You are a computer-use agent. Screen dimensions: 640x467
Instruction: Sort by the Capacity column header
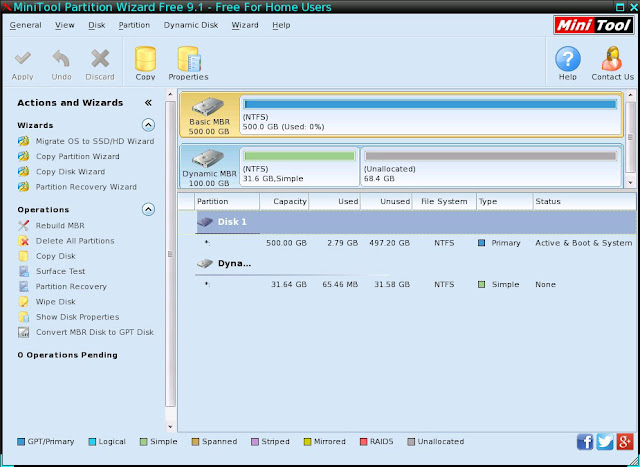(284, 202)
